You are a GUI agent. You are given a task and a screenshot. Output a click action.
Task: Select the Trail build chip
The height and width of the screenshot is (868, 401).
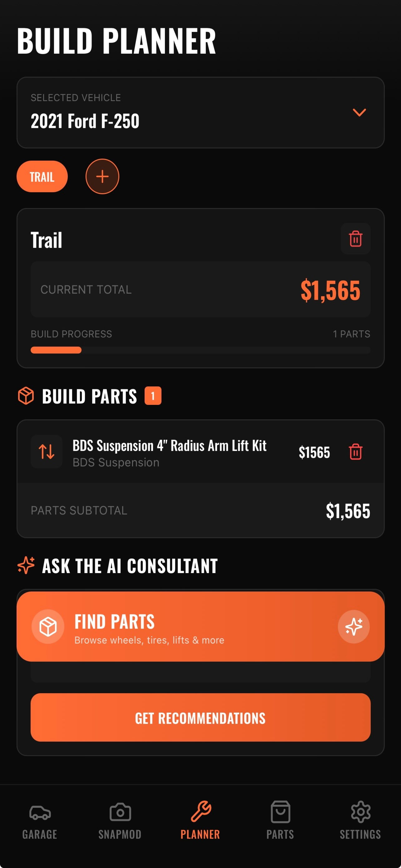click(42, 176)
